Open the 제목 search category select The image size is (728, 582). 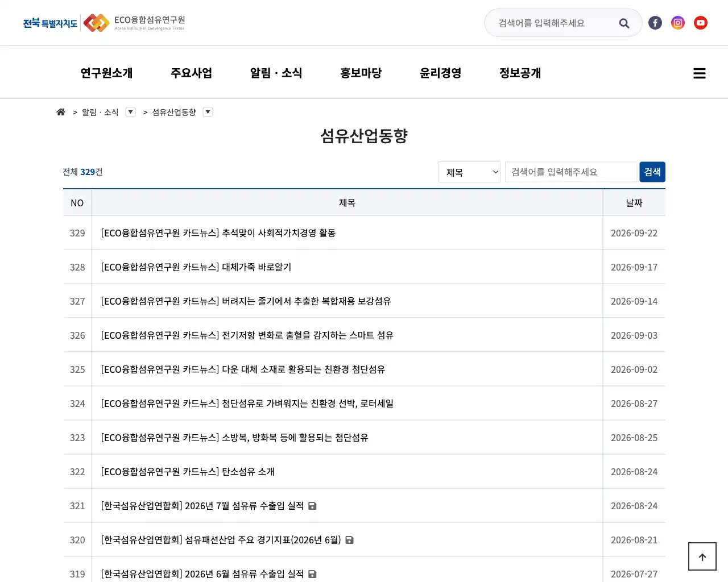469,172
